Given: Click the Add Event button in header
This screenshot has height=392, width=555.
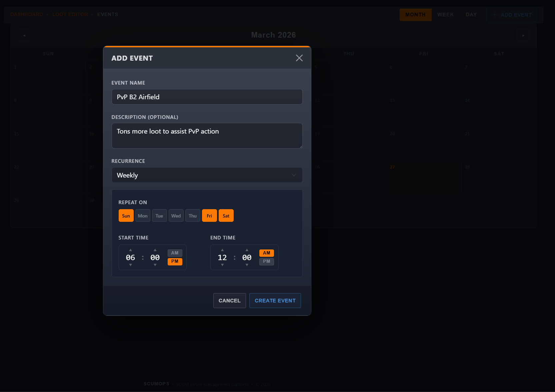Looking at the screenshot, I should (x=512, y=15).
